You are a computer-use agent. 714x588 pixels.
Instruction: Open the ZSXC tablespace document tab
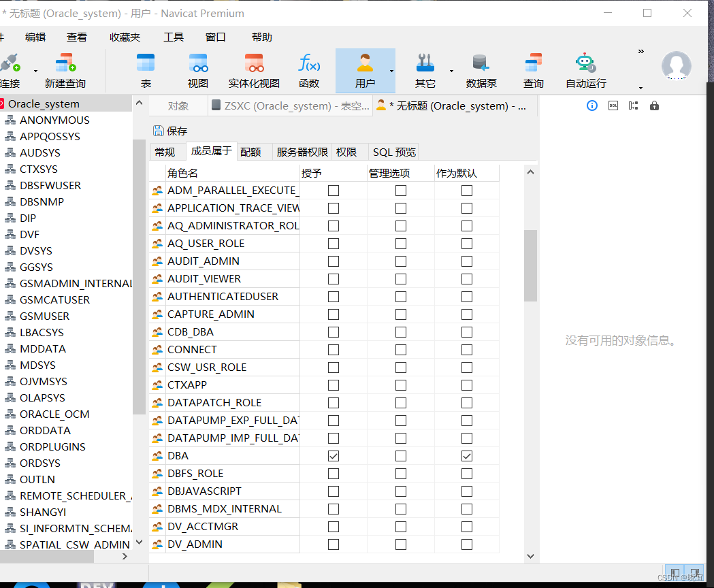pos(291,105)
